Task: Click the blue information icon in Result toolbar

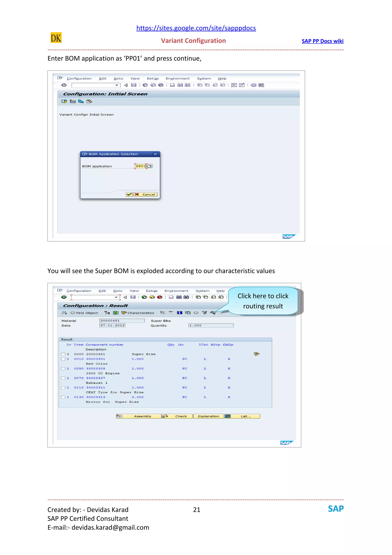Action: [180, 313]
